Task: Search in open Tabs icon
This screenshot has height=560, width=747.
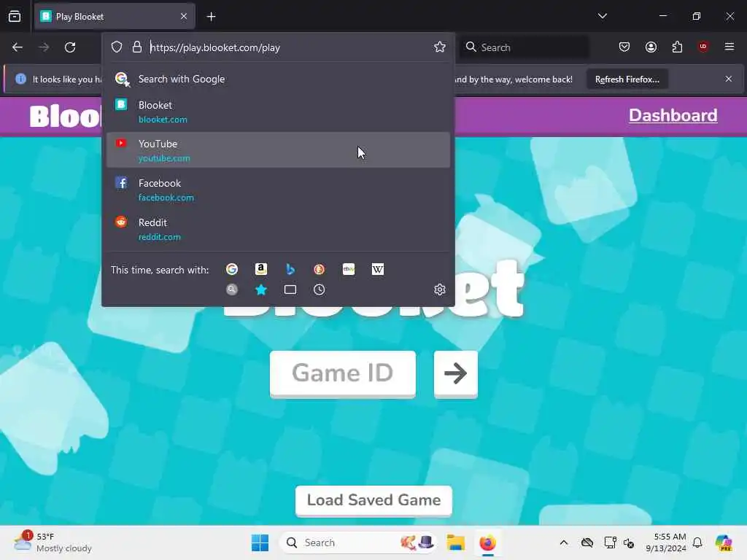Action: coord(290,289)
